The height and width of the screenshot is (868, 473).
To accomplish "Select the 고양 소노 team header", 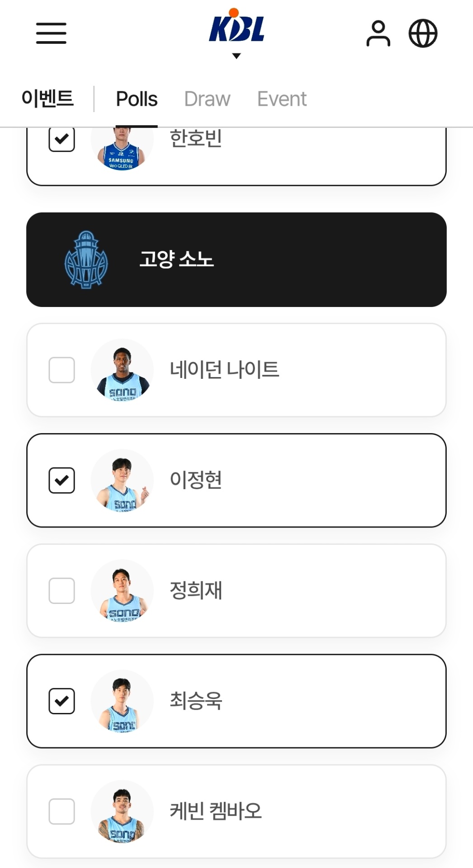I will (236, 259).
